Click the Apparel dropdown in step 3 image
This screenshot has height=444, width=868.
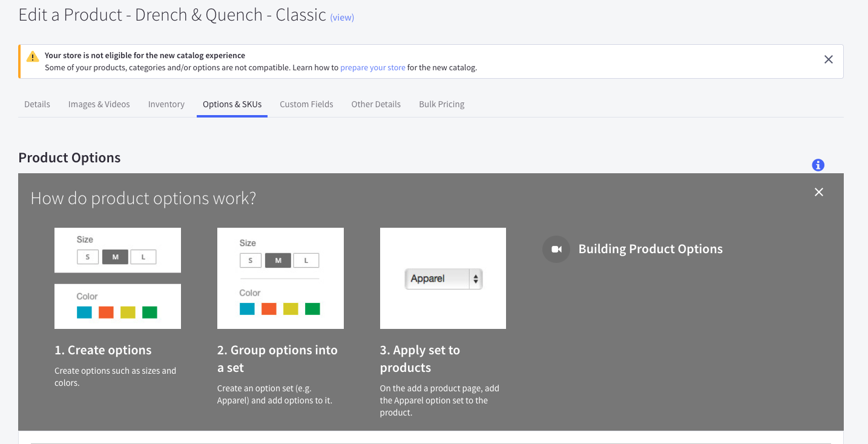[443, 279]
